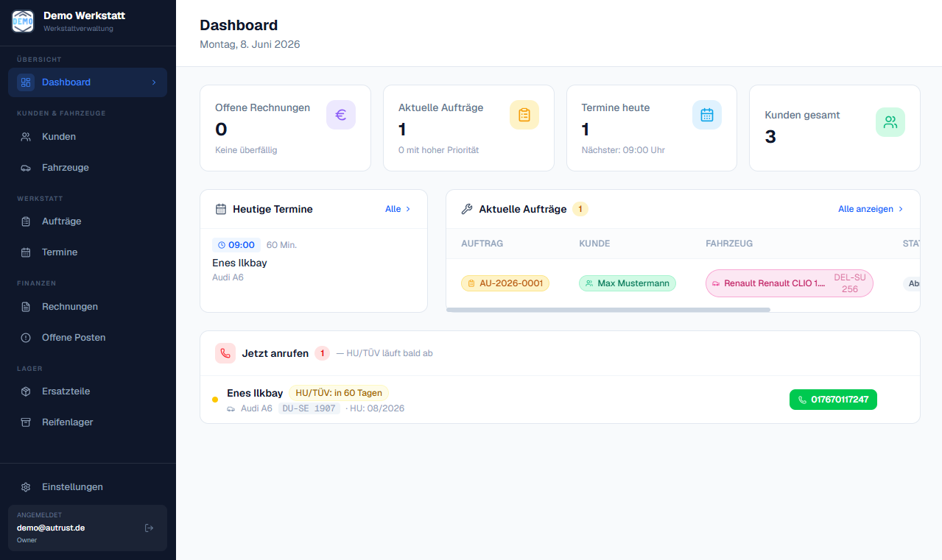Call 01767011​7247 with the green button
Image resolution: width=942 pixels, height=560 pixels.
click(x=833, y=400)
